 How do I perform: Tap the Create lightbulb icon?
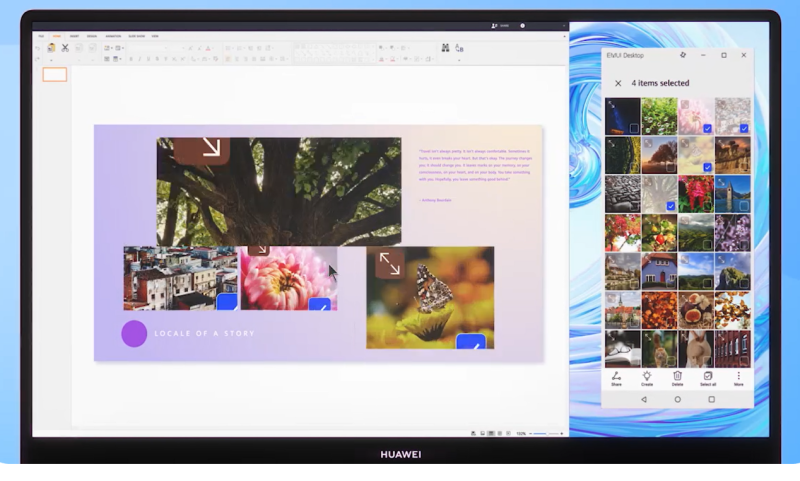tap(647, 376)
